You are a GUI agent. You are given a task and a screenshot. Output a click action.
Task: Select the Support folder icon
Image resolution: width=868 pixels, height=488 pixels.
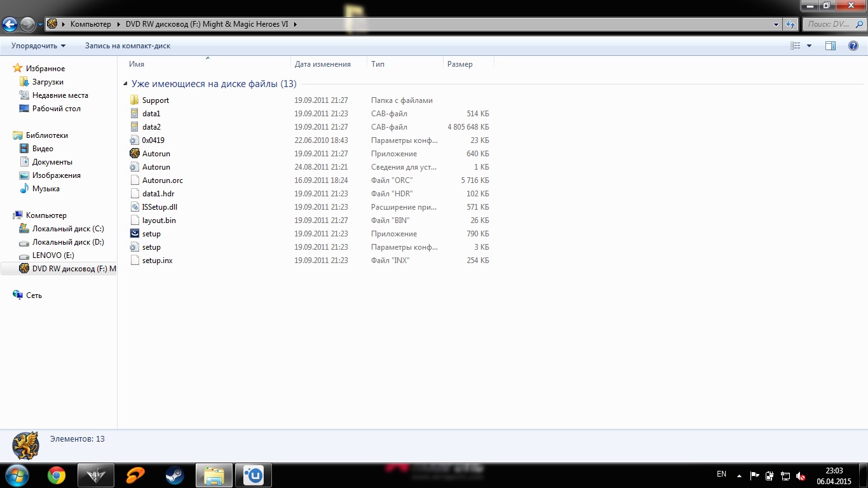point(134,100)
